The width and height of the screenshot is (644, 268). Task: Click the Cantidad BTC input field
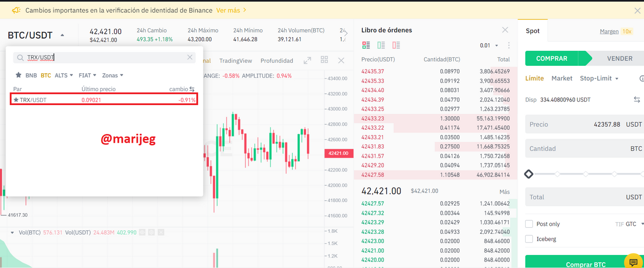[585, 149]
